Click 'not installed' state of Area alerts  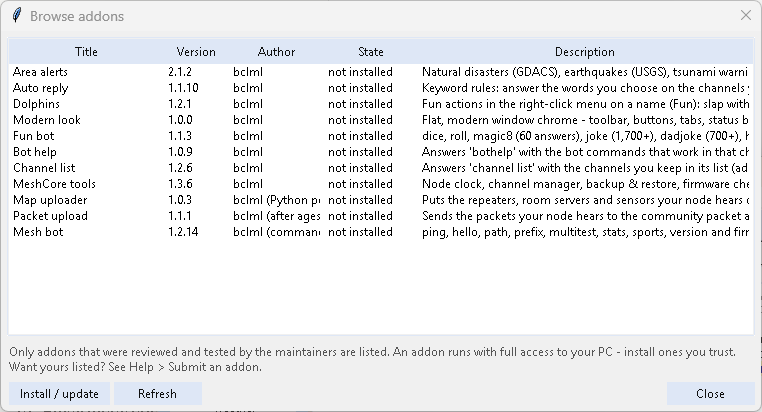360,72
